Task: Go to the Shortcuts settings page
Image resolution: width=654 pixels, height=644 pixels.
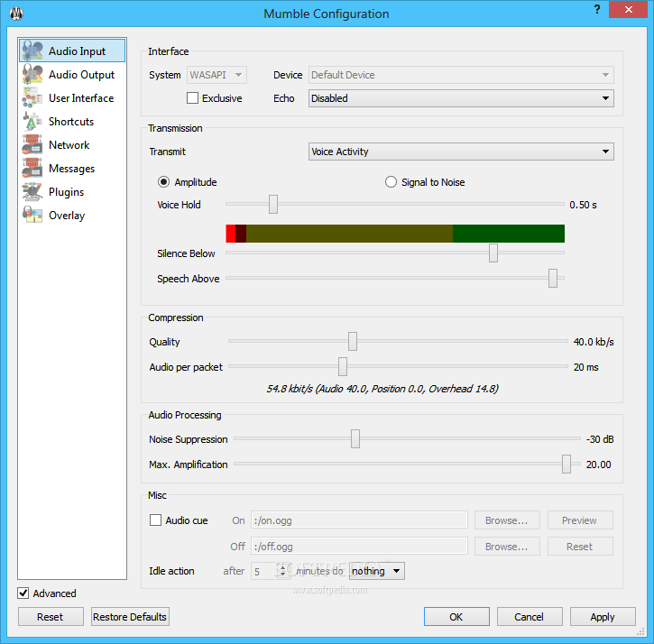Action: click(71, 122)
